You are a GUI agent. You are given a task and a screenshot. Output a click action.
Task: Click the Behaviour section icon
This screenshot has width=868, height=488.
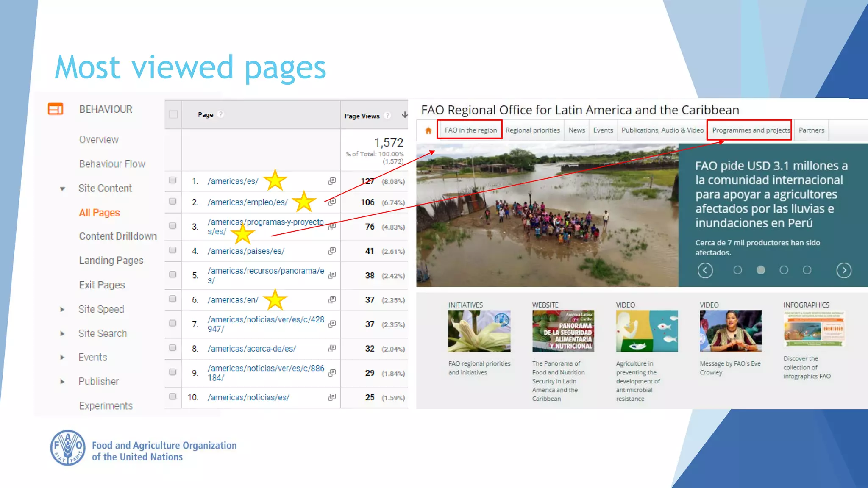56,109
